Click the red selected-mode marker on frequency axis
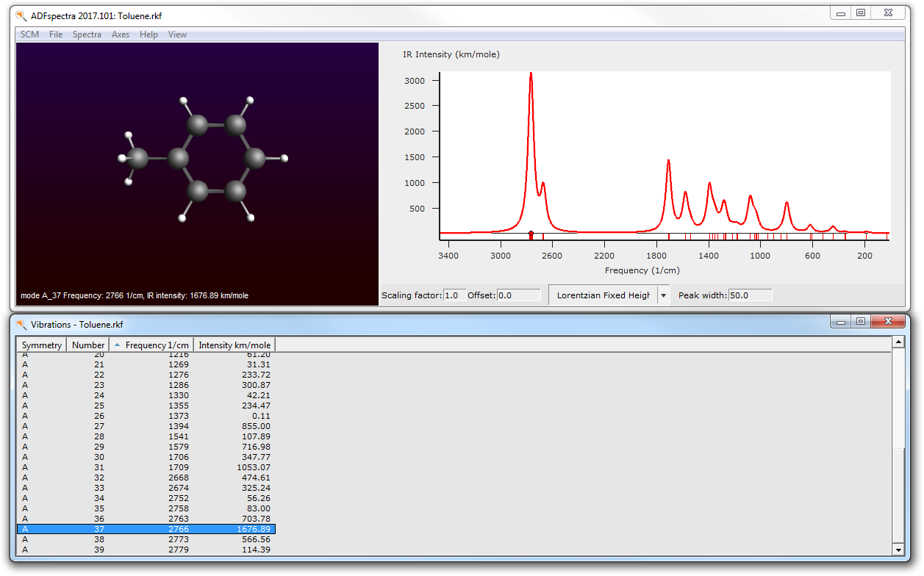This screenshot has width=924, height=576. 531,234
